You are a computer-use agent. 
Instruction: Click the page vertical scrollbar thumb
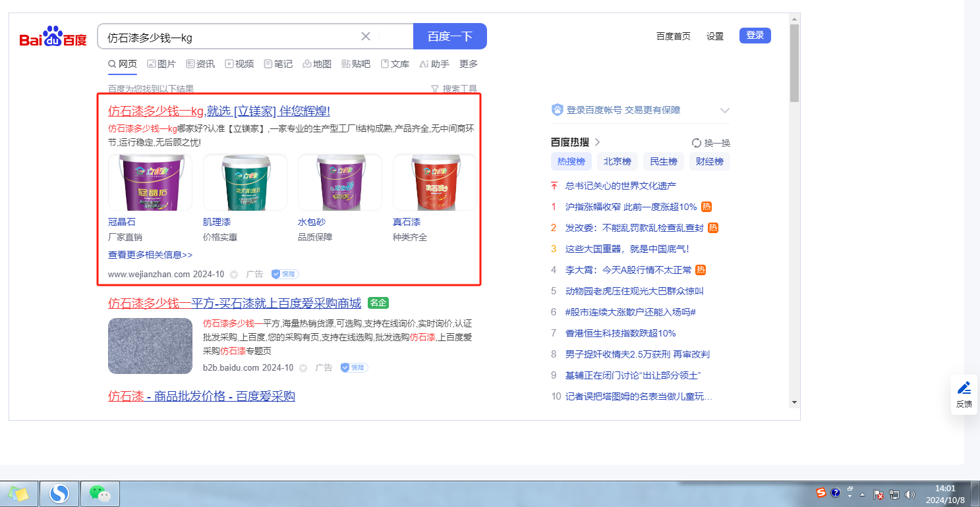click(794, 63)
